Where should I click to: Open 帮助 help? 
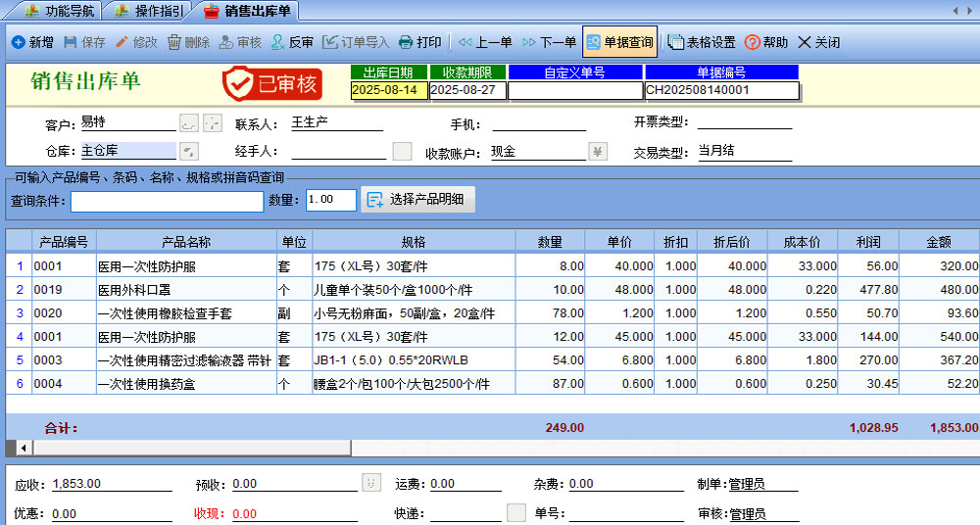tap(766, 42)
